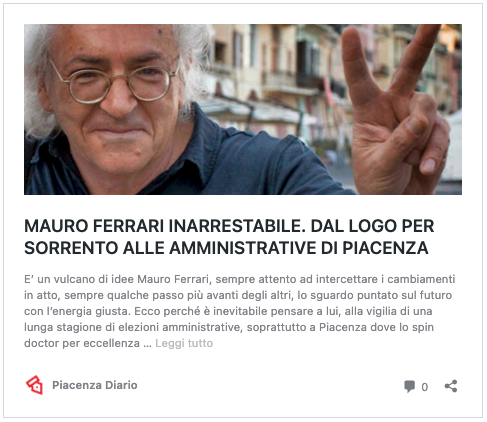Click the word "Diario" beside the logo
The width and height of the screenshot is (487, 422).
click(121, 385)
